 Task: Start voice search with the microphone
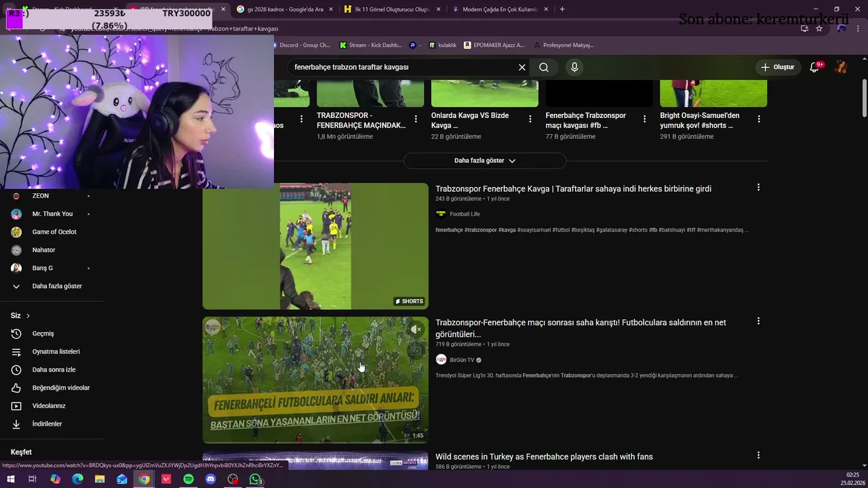pos(574,67)
